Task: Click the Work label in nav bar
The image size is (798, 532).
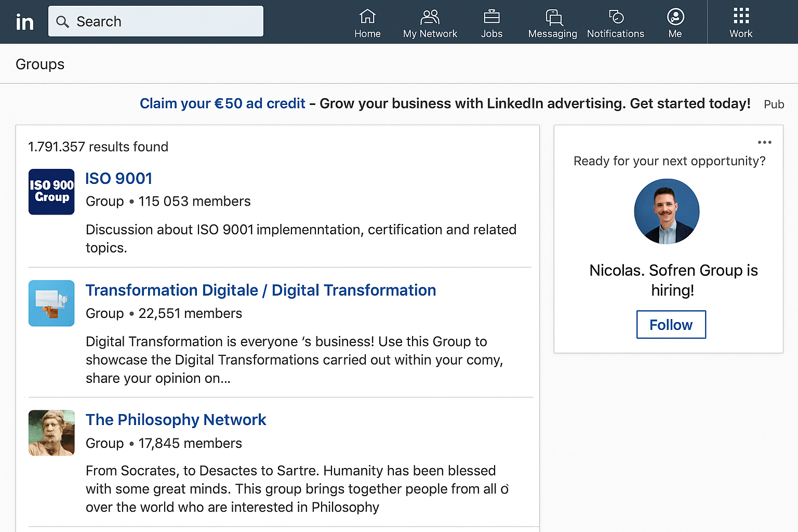Action: [741, 34]
